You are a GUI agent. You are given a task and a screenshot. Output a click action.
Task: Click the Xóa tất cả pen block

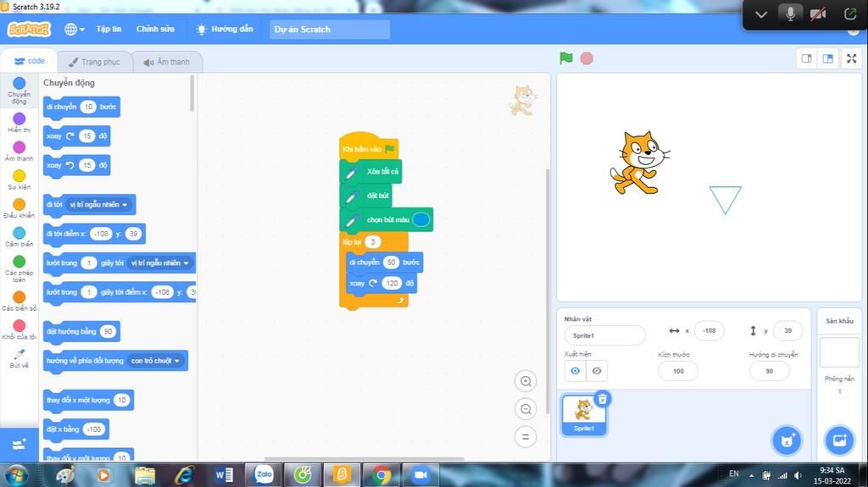tap(370, 172)
